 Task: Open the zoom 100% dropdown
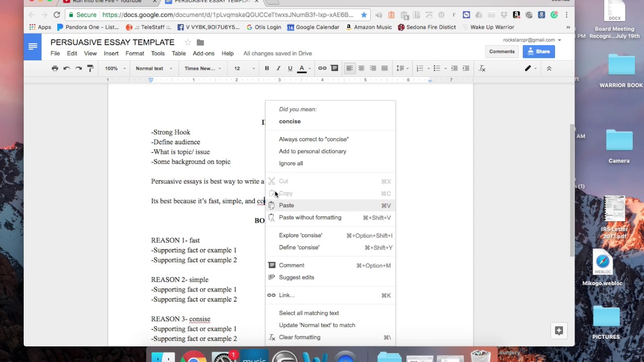[x=115, y=68]
